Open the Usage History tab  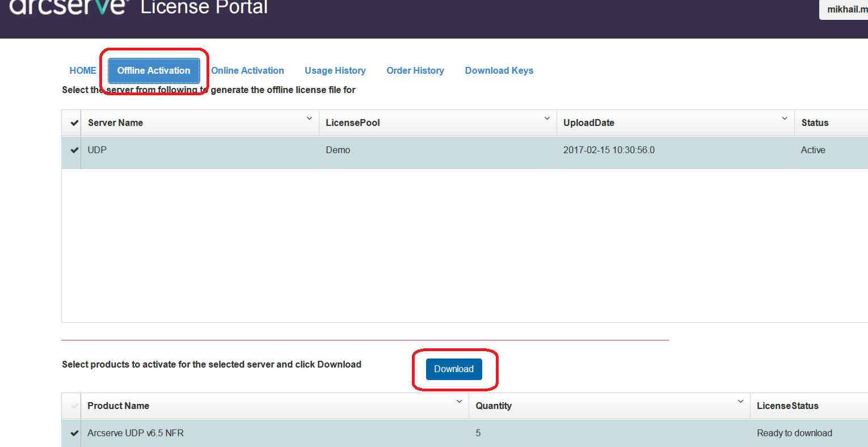pos(335,70)
